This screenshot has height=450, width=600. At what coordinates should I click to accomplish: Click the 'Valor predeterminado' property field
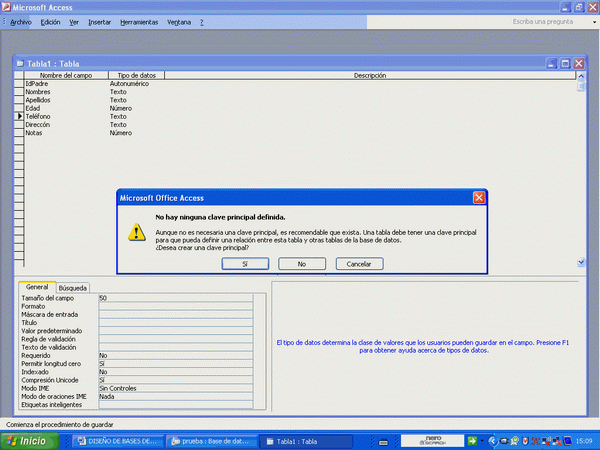[x=176, y=331]
